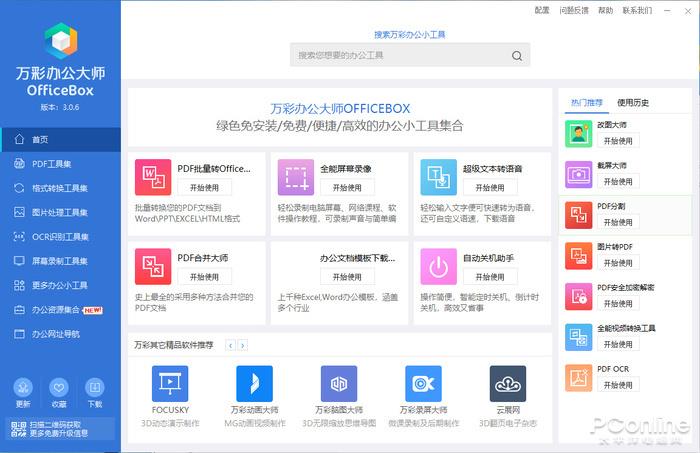Screen dimensions: 700x453
Task: Click the PDF批量转Office tool icon
Action: (x=153, y=177)
